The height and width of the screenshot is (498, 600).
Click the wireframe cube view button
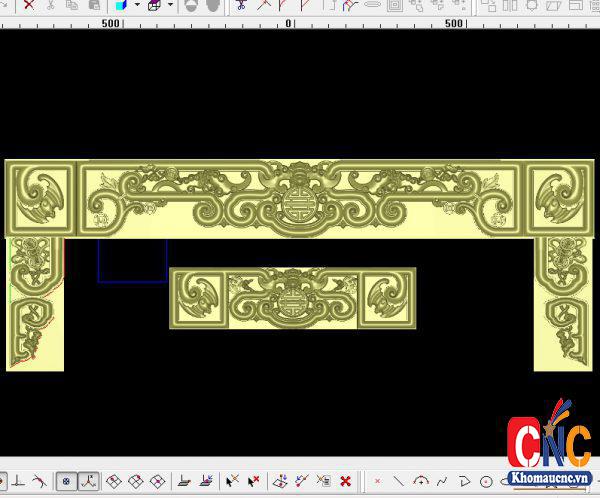tap(154, 5)
